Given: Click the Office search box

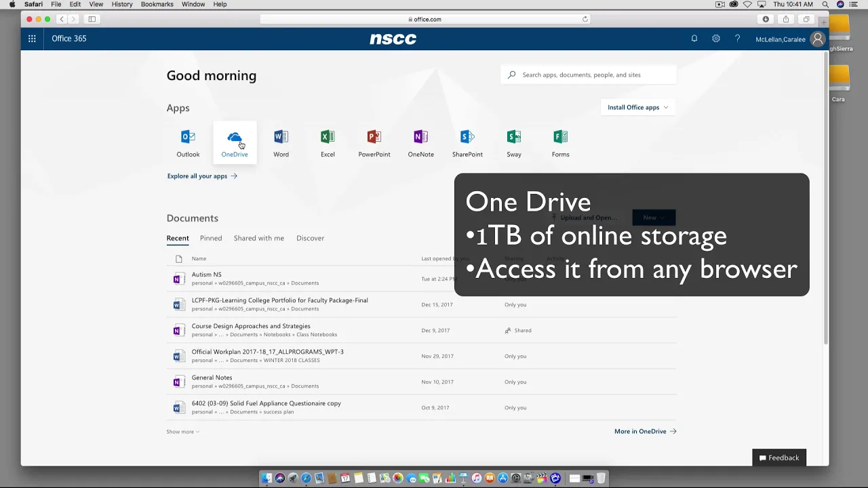Looking at the screenshot, I should click(x=589, y=75).
